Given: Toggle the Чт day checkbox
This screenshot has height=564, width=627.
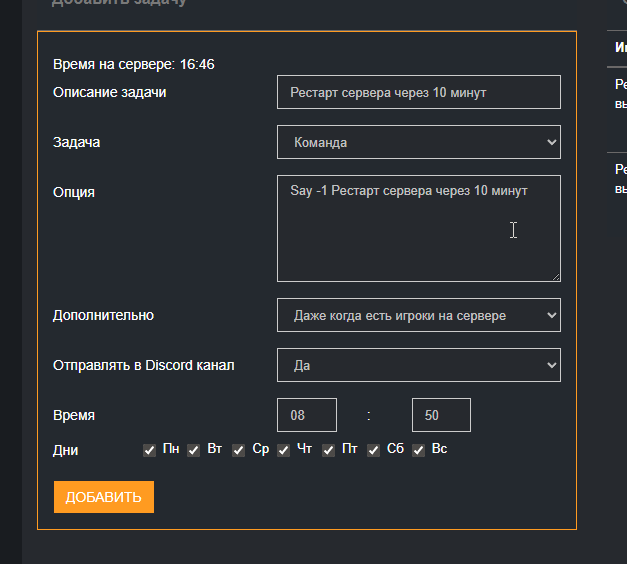Looking at the screenshot, I should (x=284, y=450).
